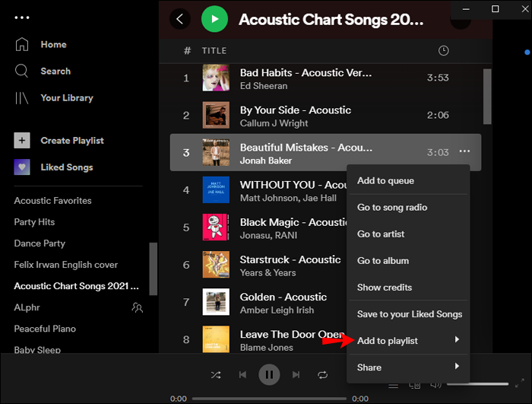Toggle shuffle playback

pos(216,374)
